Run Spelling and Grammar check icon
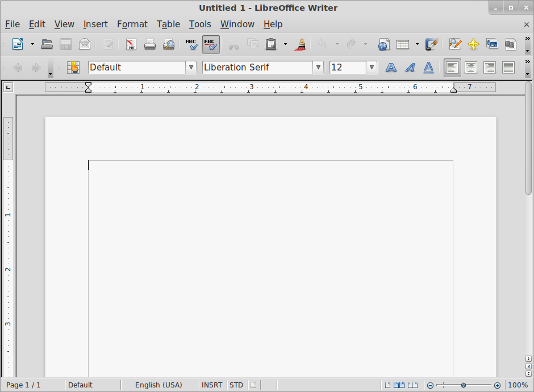The height and width of the screenshot is (392, 534). (x=191, y=44)
